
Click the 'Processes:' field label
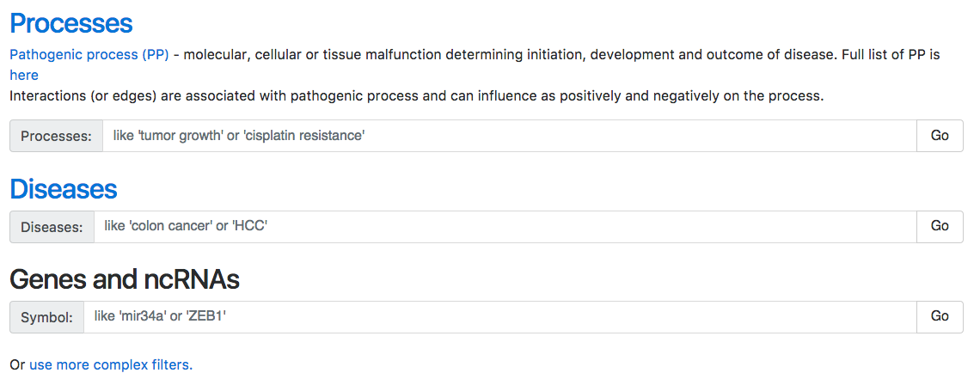pyautogui.click(x=56, y=136)
